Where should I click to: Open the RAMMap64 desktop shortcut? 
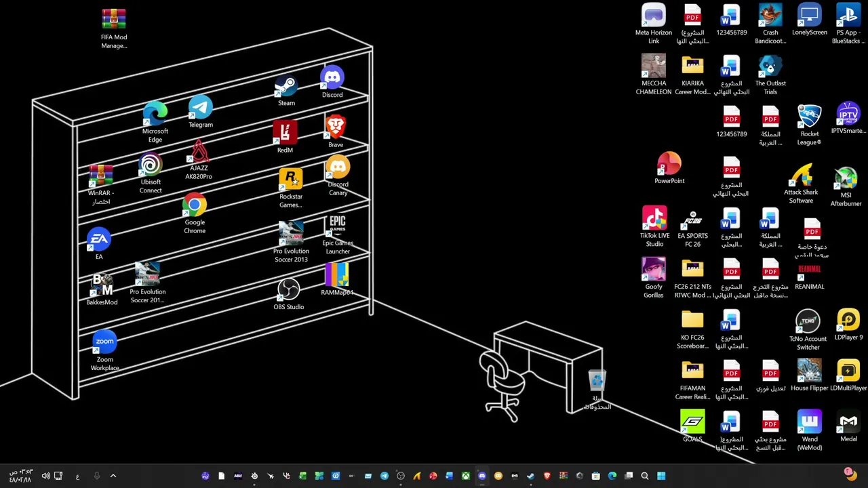(x=337, y=280)
